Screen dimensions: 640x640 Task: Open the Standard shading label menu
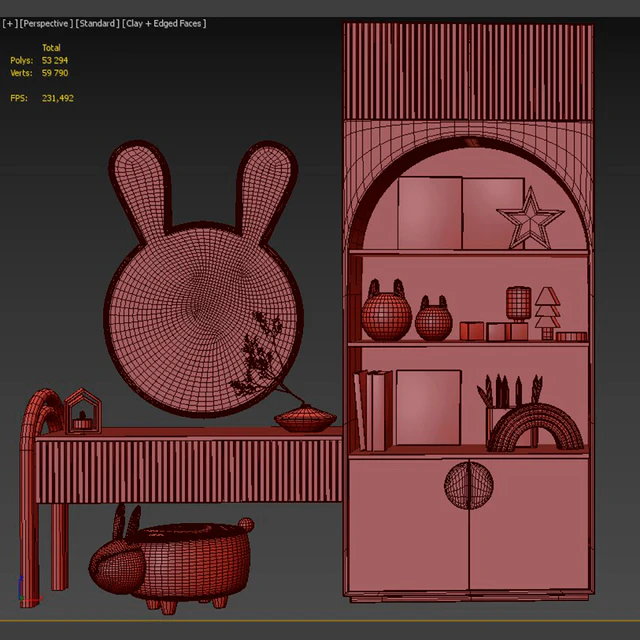point(98,24)
